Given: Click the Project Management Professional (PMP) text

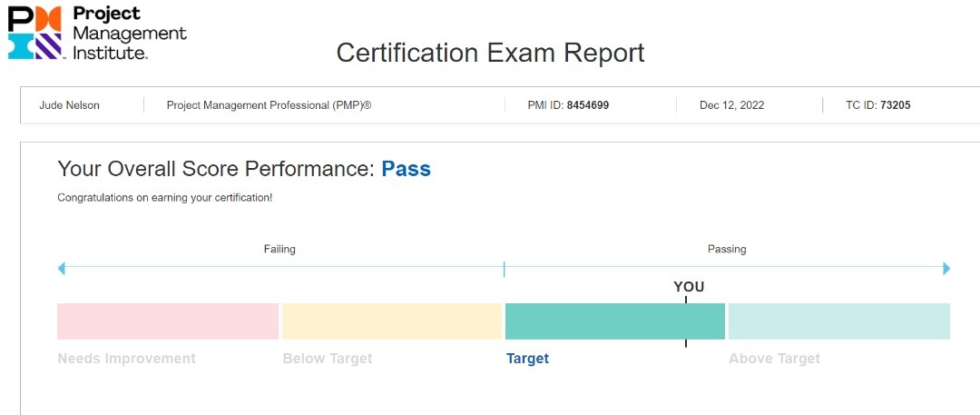Looking at the screenshot, I should click(x=269, y=105).
